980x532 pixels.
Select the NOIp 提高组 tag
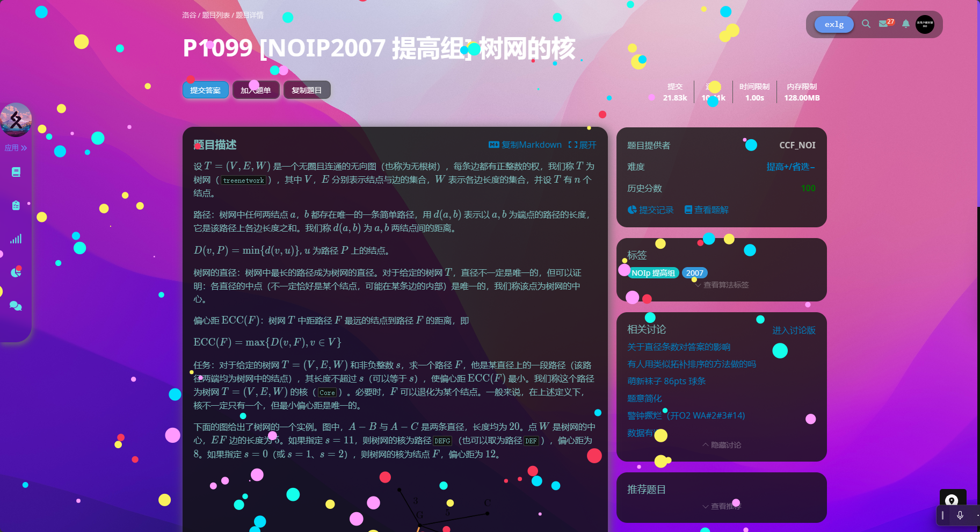pos(653,273)
